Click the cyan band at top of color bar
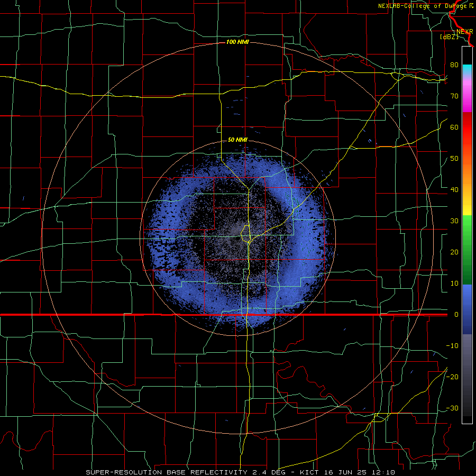Viewport: 476px width, 476px height. pyautogui.click(x=467, y=69)
